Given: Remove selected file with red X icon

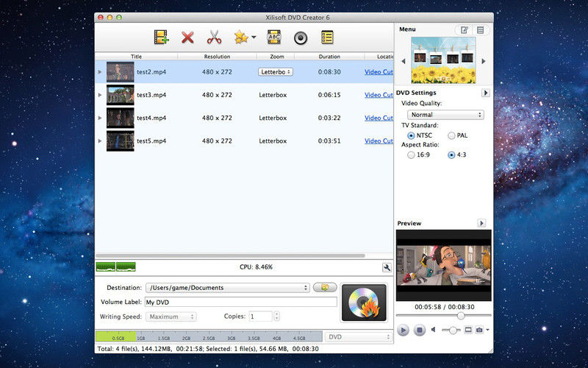Looking at the screenshot, I should (187, 38).
